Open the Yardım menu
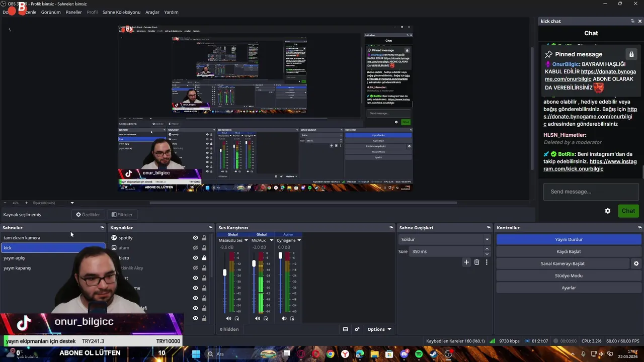 click(171, 12)
